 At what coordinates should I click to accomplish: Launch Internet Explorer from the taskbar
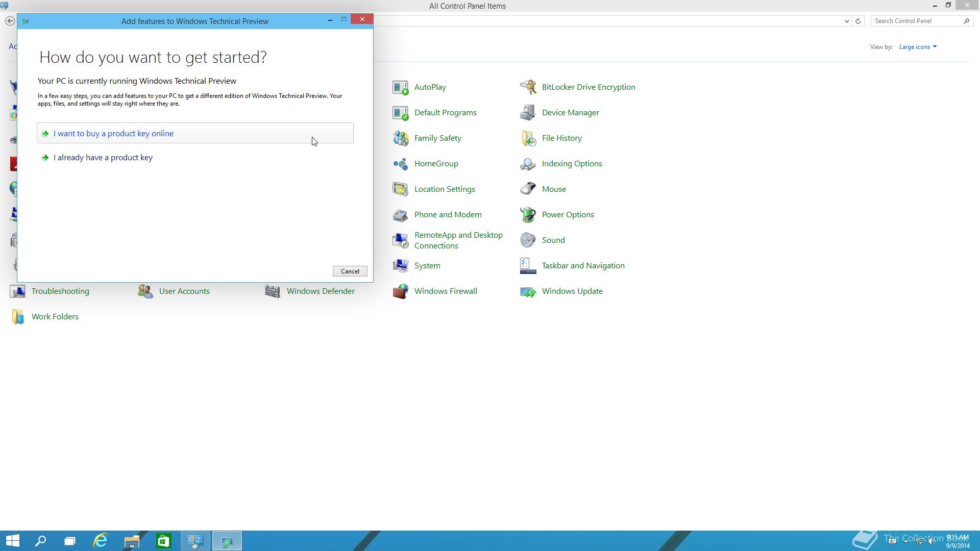point(101,541)
